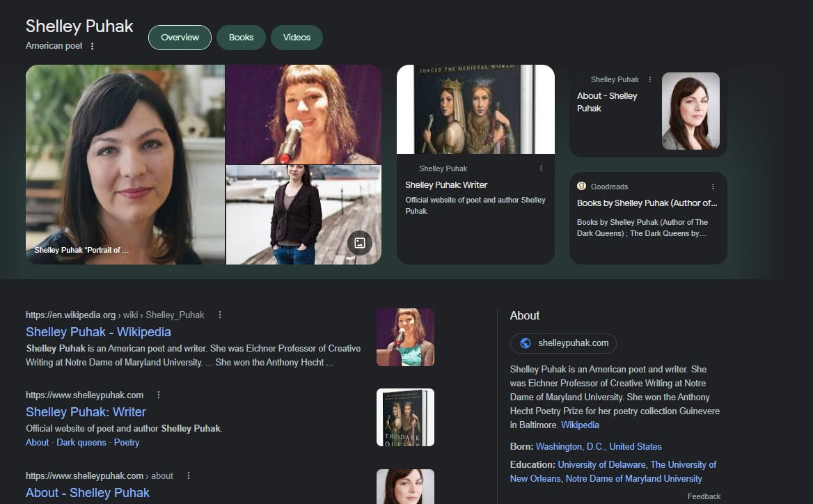Open the three-dot menu on the Goodreads card
Viewport: 813px width, 504px height.
(713, 186)
